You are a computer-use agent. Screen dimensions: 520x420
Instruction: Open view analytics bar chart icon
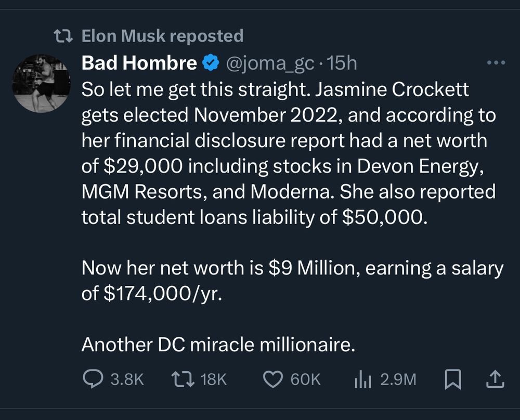(361, 379)
